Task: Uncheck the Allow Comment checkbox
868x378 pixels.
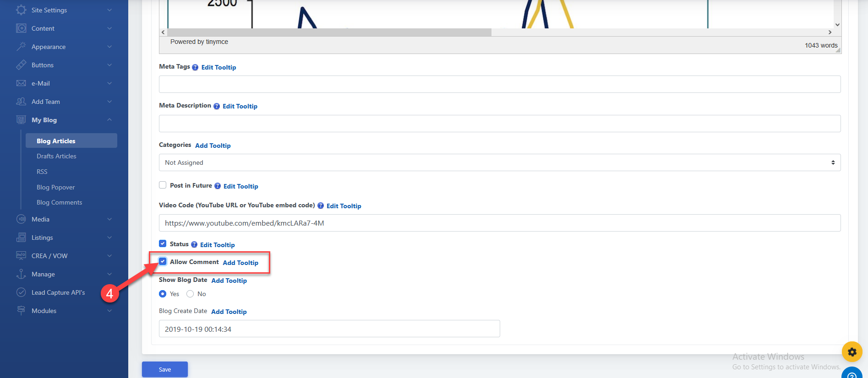Action: point(163,262)
